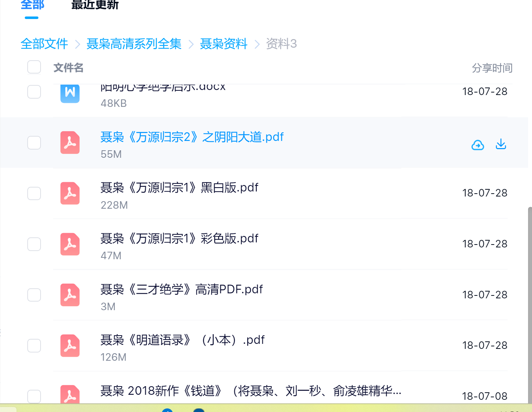
Task: Click the 文件名 column header
Action: click(x=69, y=68)
